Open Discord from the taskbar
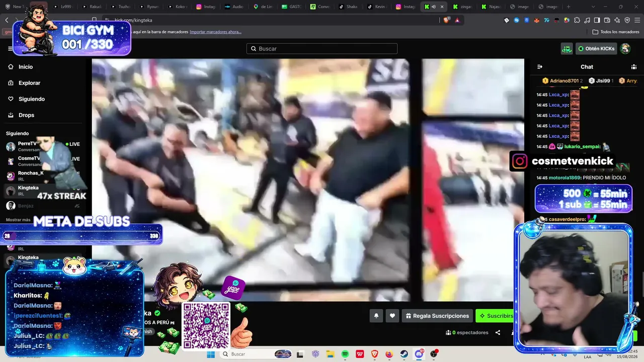The image size is (644, 362). [x=419, y=354]
